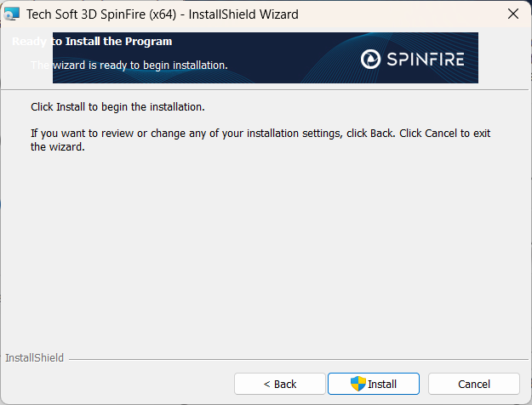Click the SpinFire circular logo icon
Screen dimensions: 532x405
(372, 59)
